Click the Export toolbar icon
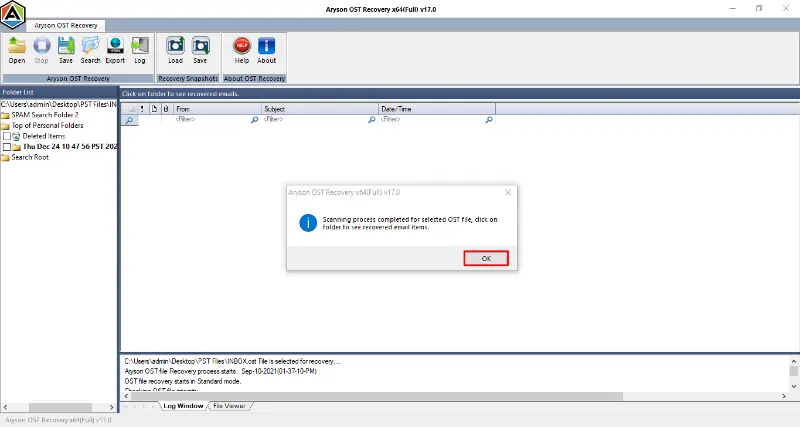The width and height of the screenshot is (800, 427). (x=115, y=50)
